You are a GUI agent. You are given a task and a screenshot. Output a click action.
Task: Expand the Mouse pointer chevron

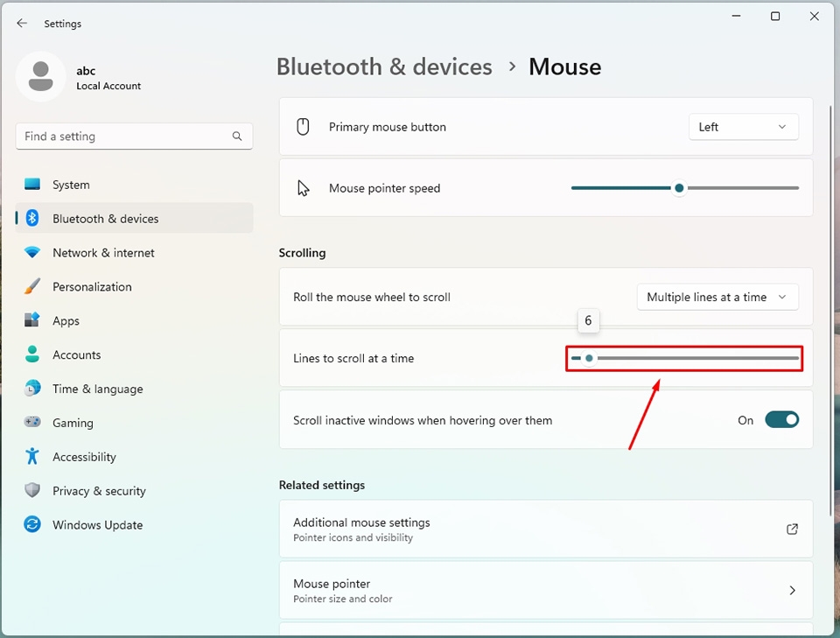[x=793, y=591]
